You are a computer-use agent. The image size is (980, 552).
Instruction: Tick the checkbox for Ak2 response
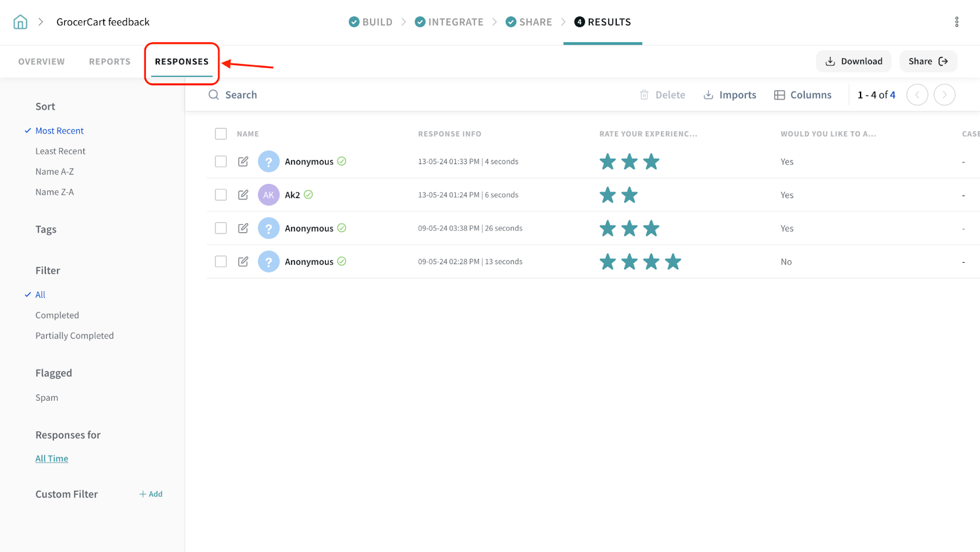click(221, 195)
